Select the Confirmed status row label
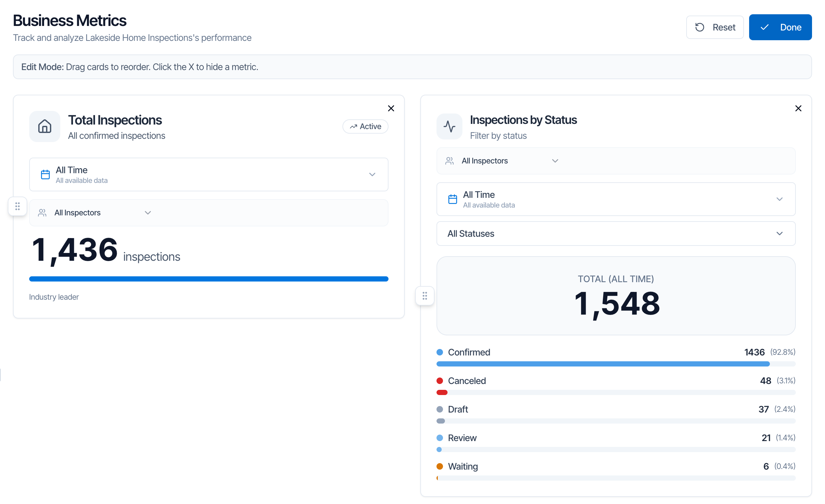The height and width of the screenshot is (504, 825). [x=469, y=352]
